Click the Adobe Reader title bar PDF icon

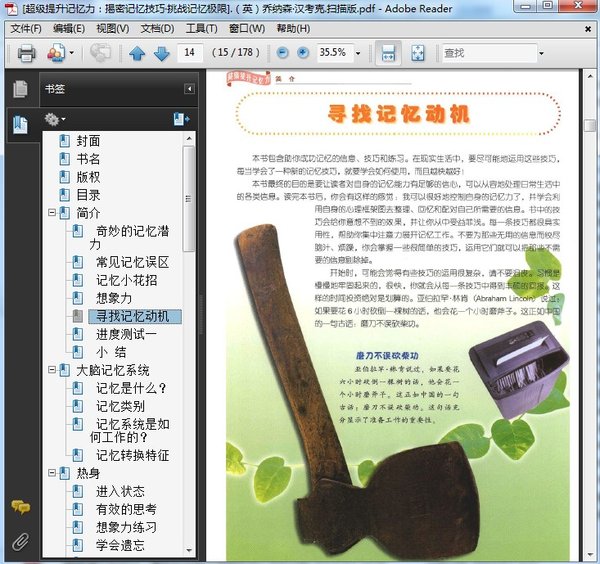pyautogui.click(x=13, y=9)
